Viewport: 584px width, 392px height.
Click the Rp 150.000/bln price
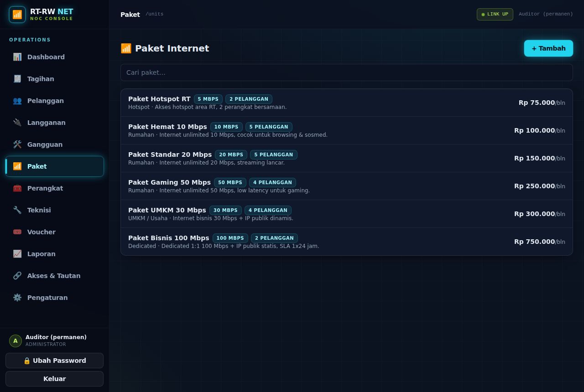point(540,158)
